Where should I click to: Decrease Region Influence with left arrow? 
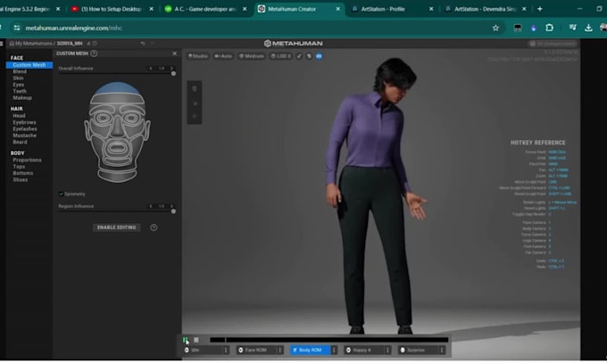coord(151,206)
